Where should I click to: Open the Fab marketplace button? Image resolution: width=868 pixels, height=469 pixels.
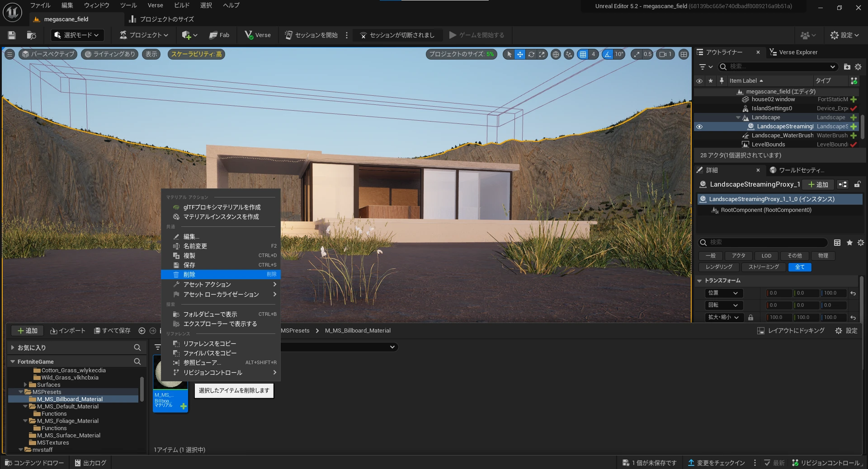pyautogui.click(x=219, y=35)
